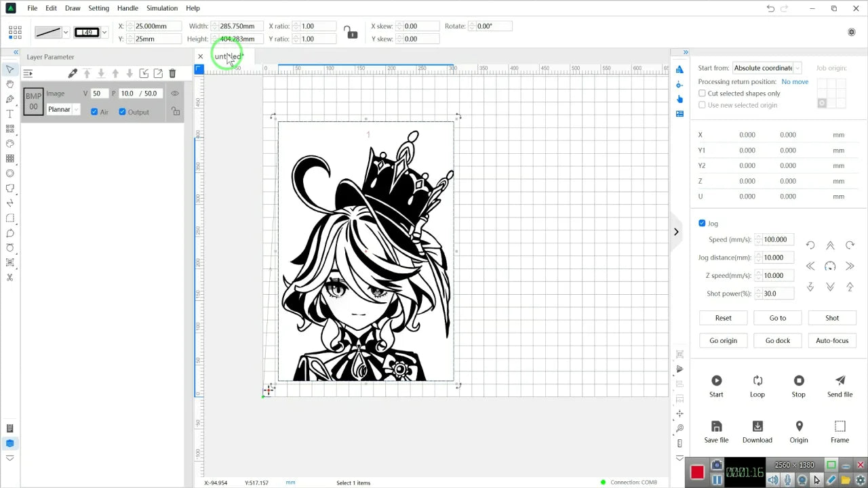Open the layers panel sidebar icon

point(10,443)
